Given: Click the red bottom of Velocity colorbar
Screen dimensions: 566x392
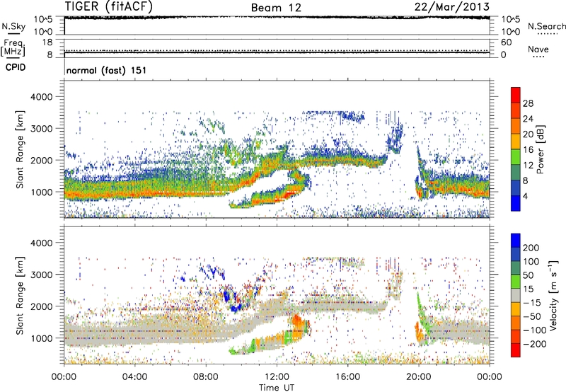Looking at the screenshot, I should tap(516, 350).
